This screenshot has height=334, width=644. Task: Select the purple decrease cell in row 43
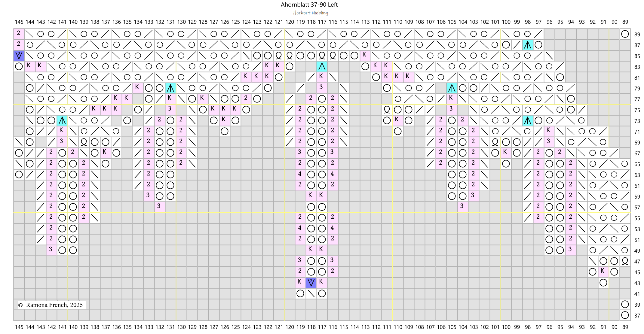click(x=311, y=283)
